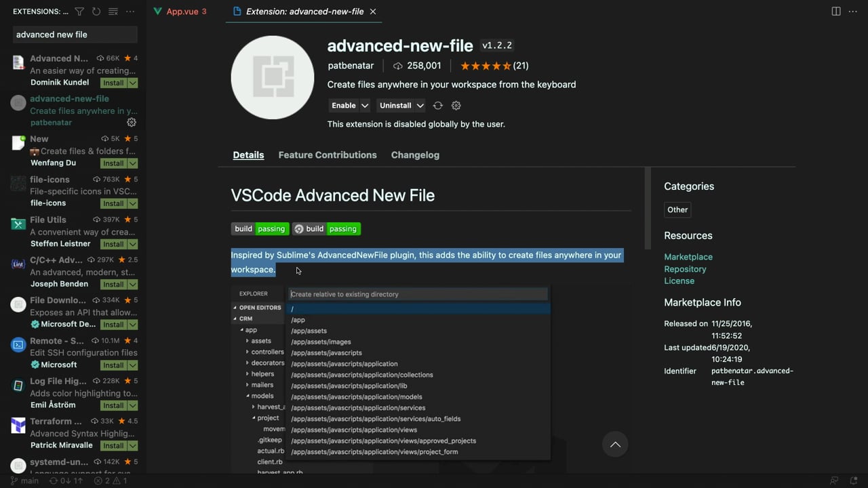
Task: Synchronize changes in the status bar
Action: point(66,481)
